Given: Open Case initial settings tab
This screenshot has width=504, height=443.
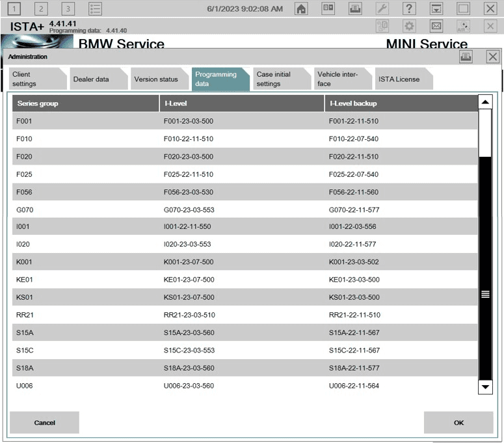Looking at the screenshot, I should (282, 79).
